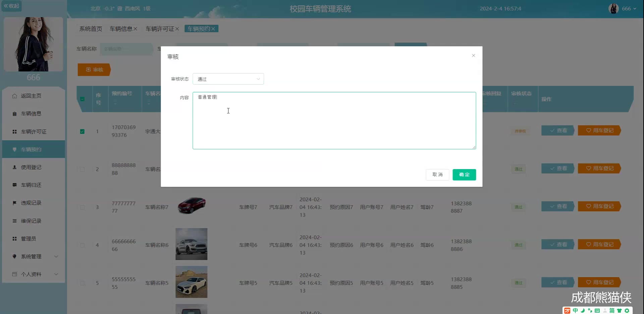Switch to the 系统首页 tab
644x314 pixels.
click(91, 29)
